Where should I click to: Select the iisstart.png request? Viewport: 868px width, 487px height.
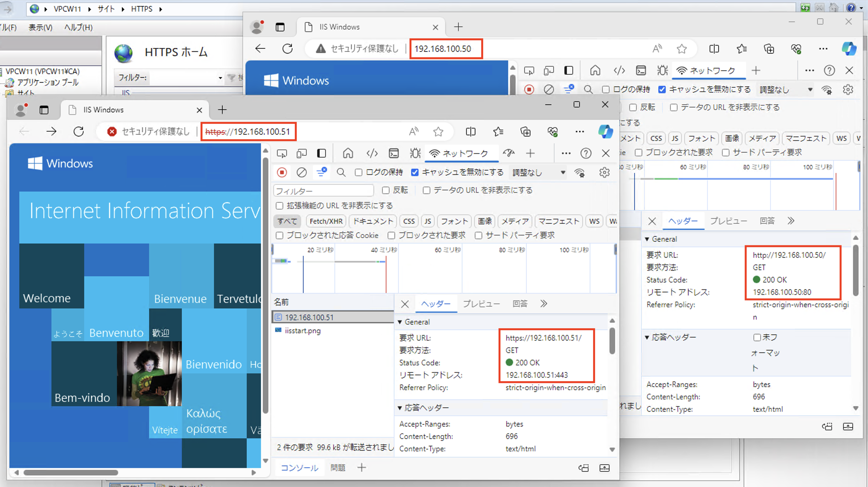point(303,331)
